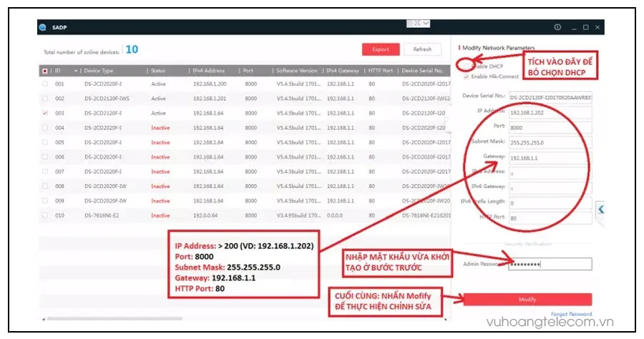Refresh the online device list
The width and height of the screenshot is (644, 339).
pyautogui.click(x=422, y=49)
